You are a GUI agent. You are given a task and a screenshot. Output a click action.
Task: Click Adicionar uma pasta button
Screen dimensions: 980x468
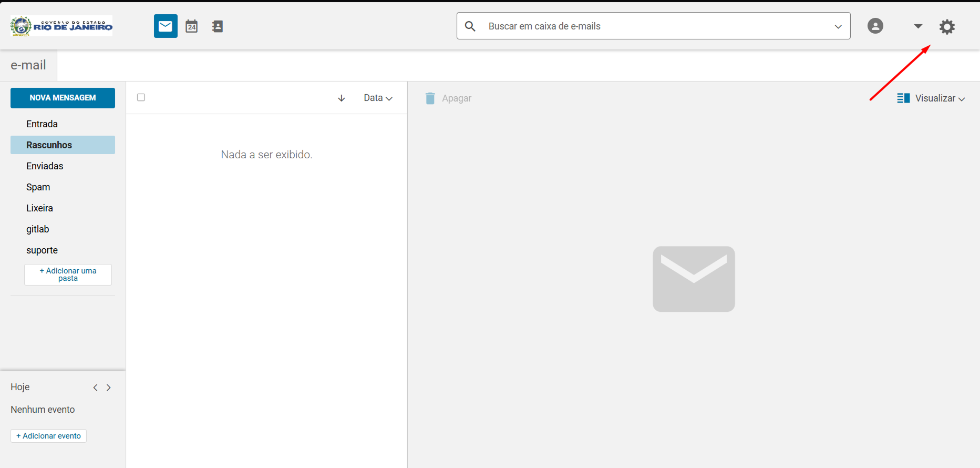coord(68,274)
